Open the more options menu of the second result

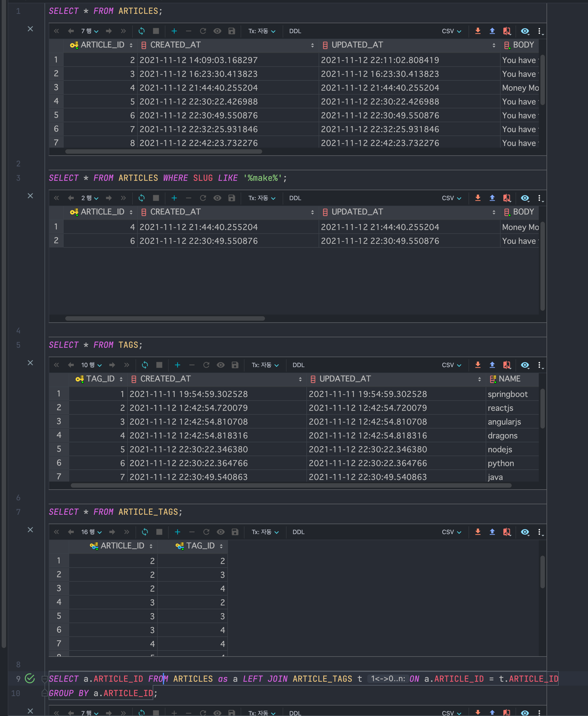pos(540,198)
